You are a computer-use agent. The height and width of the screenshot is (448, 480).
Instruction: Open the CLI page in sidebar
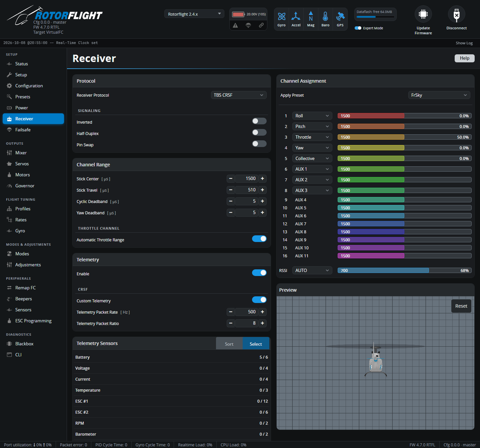tap(33, 355)
